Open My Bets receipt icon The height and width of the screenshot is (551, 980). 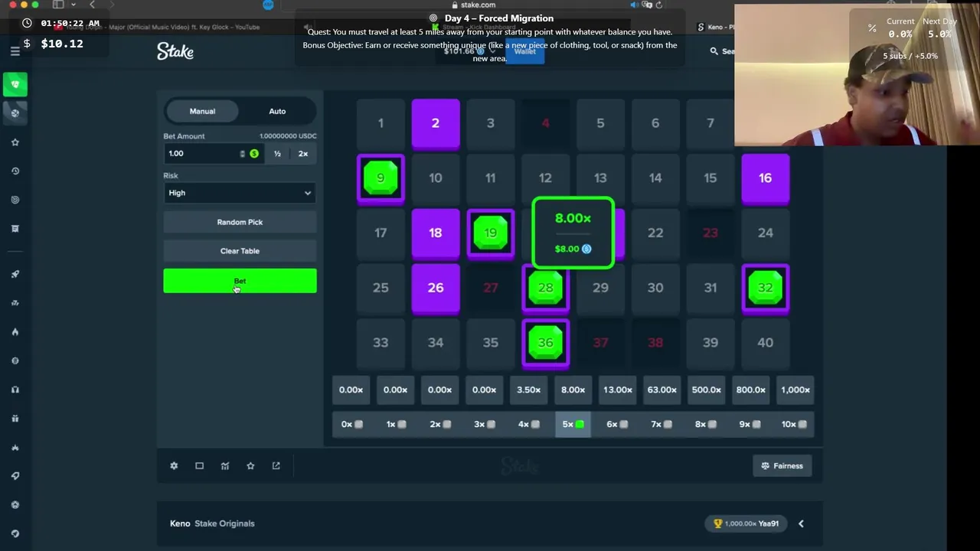[15, 228]
